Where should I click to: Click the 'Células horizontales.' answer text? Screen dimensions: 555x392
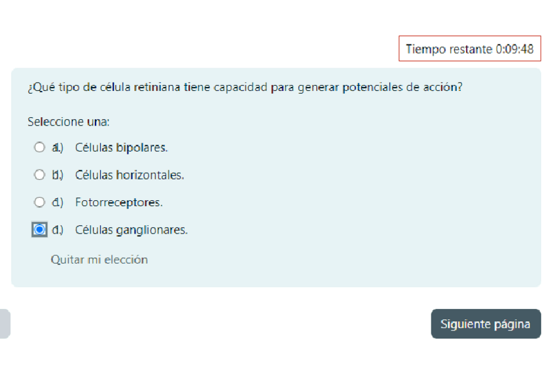pos(130,175)
